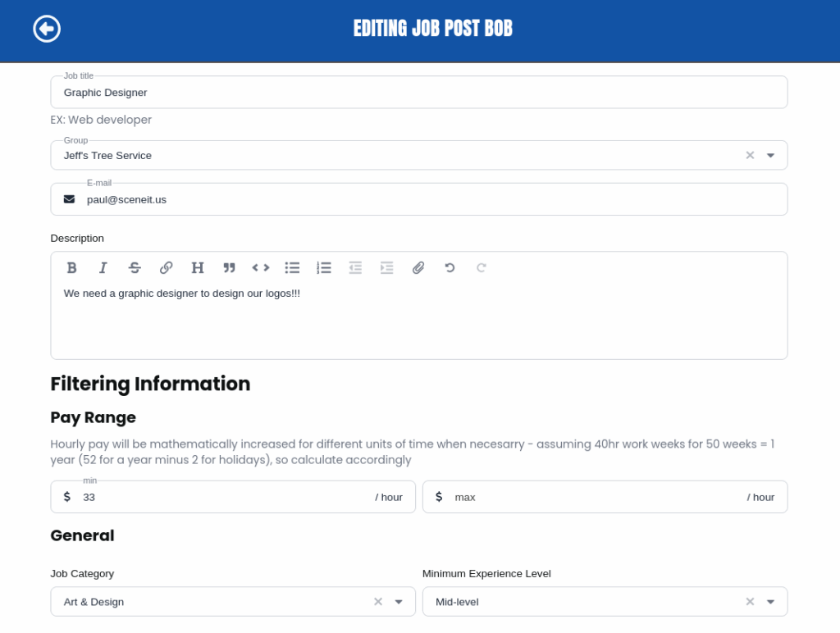Toggle bold formatting in description editor
This screenshot has width=840, height=633.
pos(71,267)
